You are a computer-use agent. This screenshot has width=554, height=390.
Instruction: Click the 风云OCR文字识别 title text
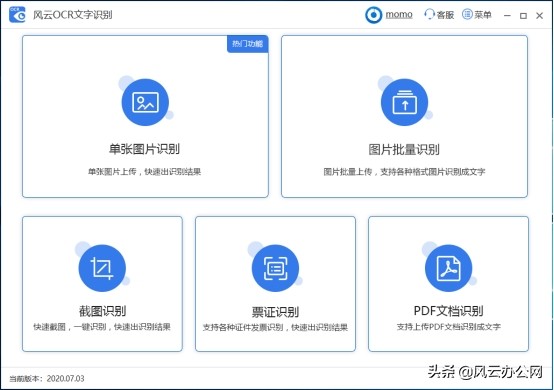point(72,15)
